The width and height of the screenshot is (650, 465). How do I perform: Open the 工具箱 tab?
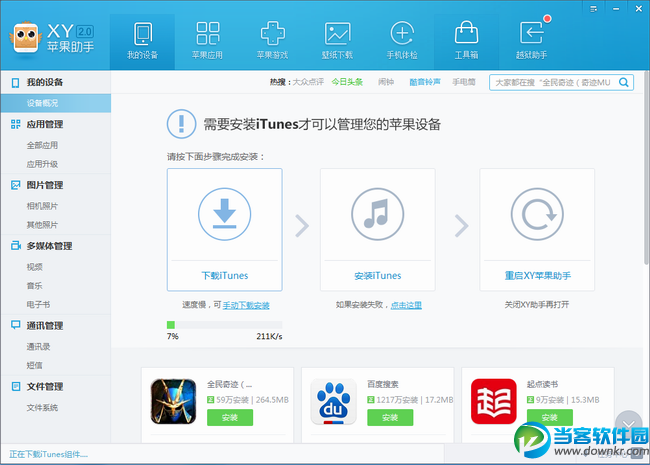tap(466, 41)
